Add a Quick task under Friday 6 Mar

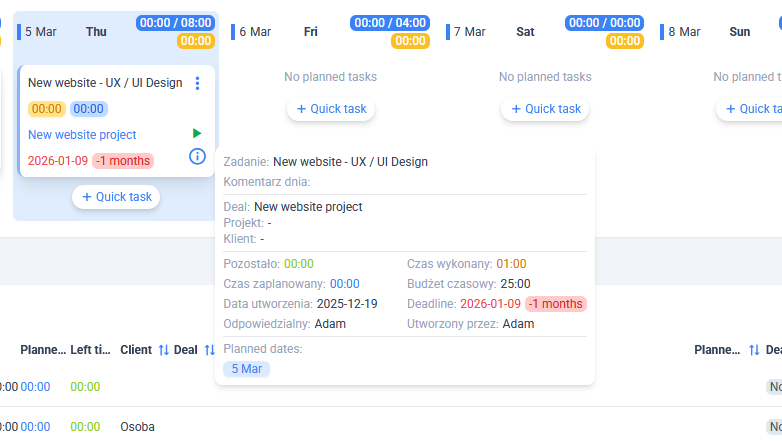(331, 109)
